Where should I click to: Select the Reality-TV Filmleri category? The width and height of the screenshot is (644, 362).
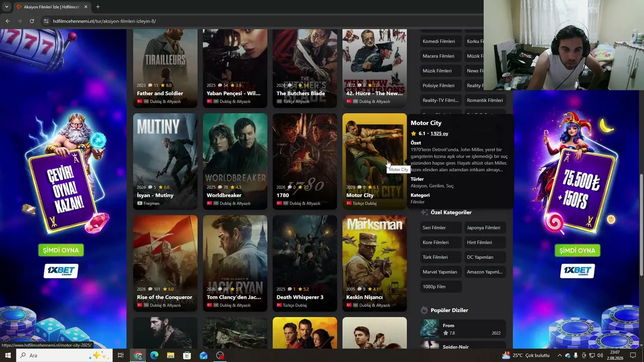click(441, 100)
